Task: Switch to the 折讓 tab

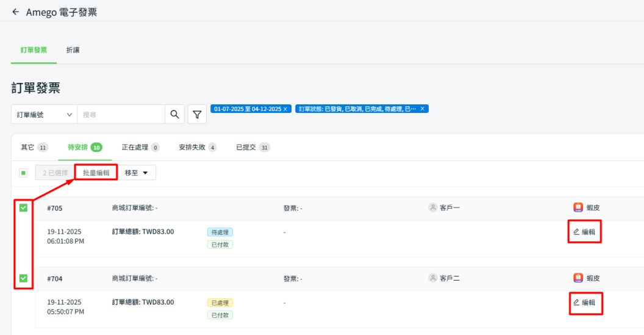Action: 73,50
